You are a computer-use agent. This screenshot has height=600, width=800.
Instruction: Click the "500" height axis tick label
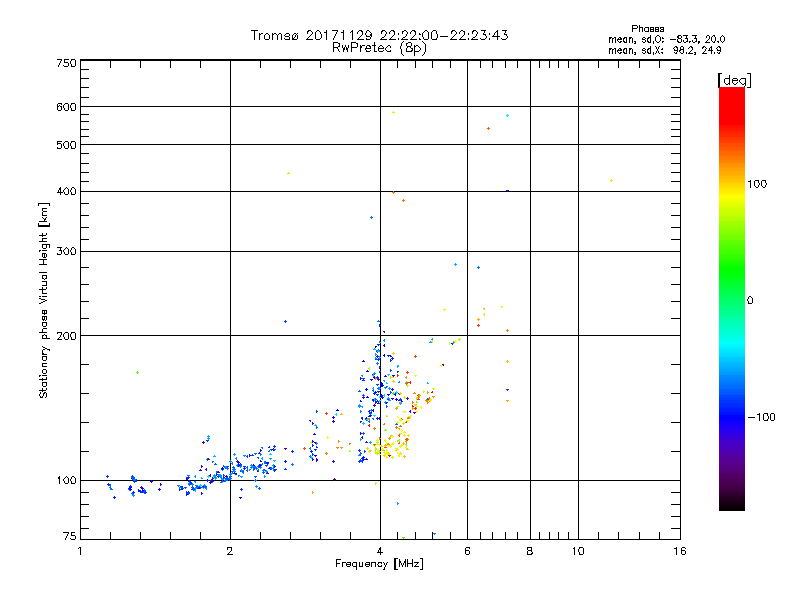[66, 145]
